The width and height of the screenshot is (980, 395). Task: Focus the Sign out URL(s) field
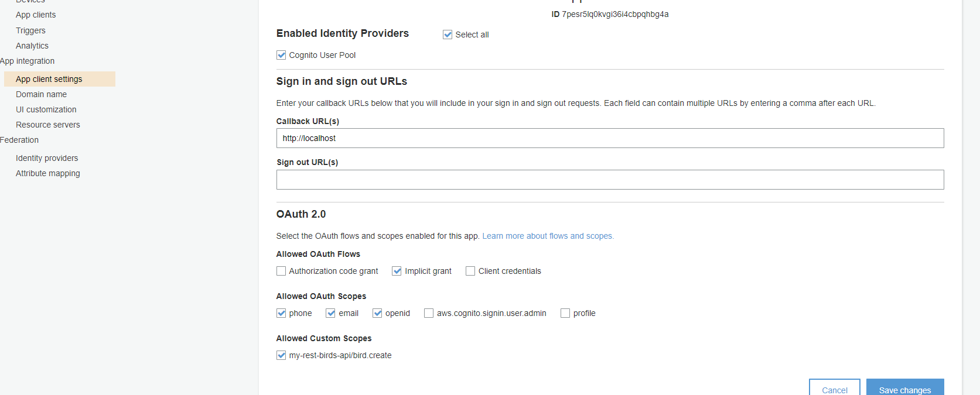(x=610, y=180)
